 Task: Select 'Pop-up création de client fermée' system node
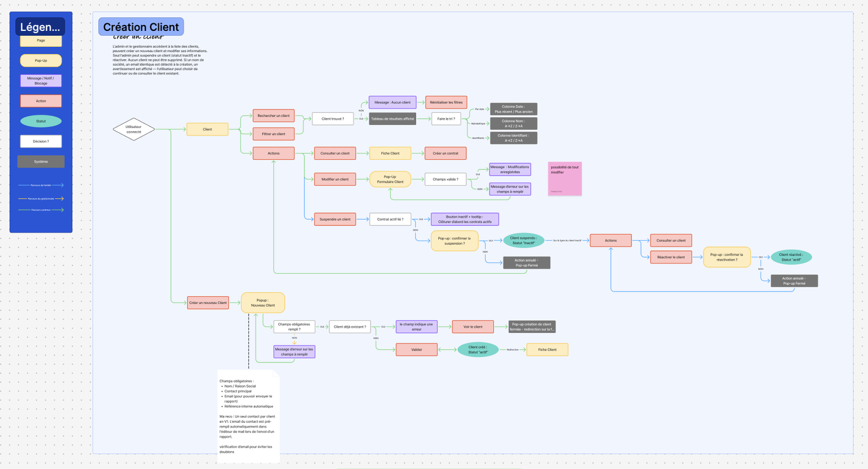click(x=532, y=327)
